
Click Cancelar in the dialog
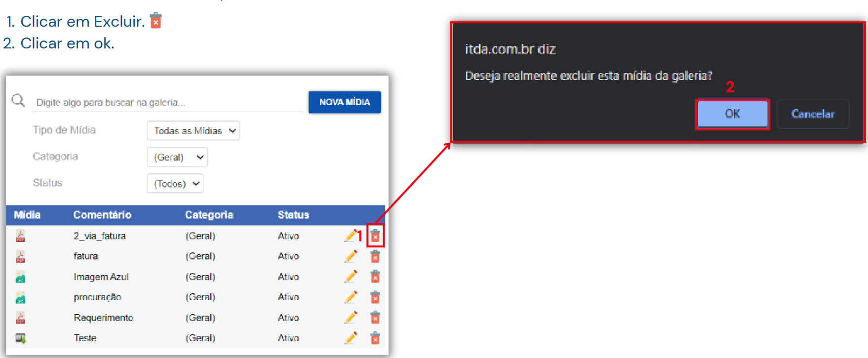click(x=813, y=114)
